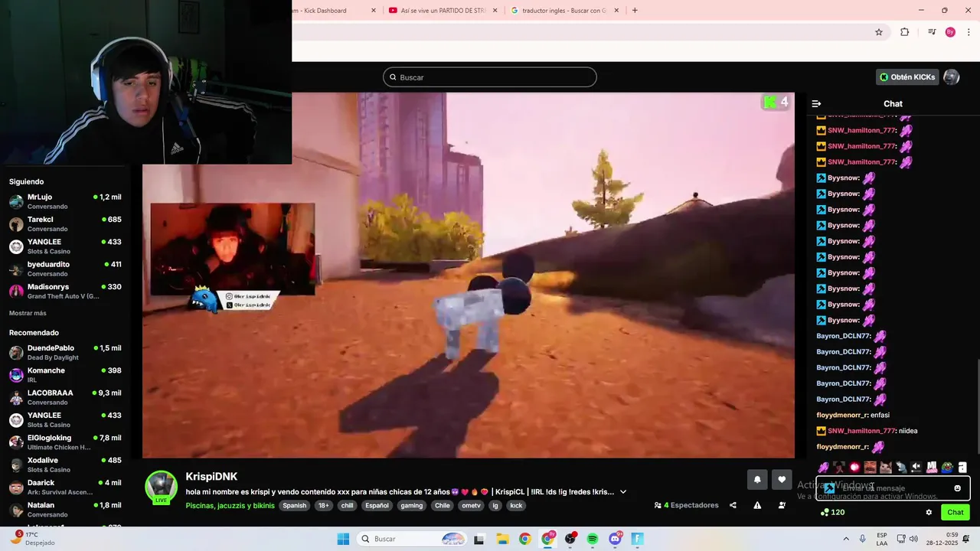Open Madisonrys channel in the sidebar
Image resolution: width=980 pixels, height=551 pixels.
tap(65, 292)
